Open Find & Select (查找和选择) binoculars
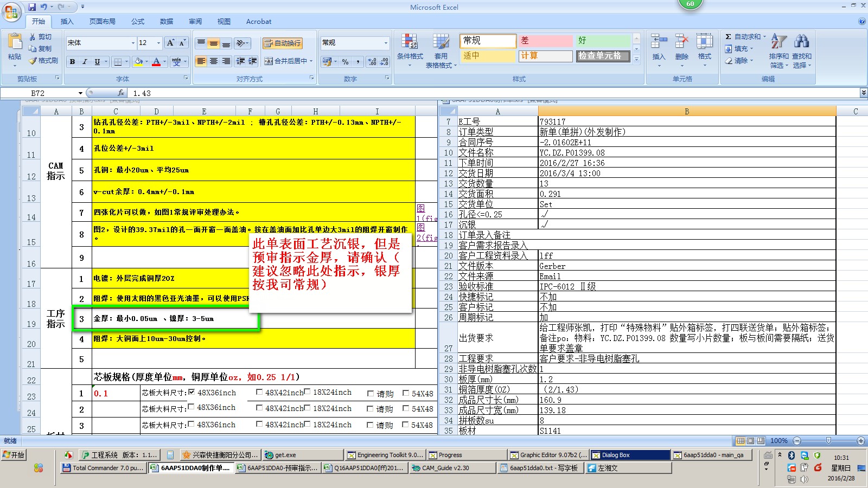This screenshot has height=488, width=868. (x=802, y=50)
